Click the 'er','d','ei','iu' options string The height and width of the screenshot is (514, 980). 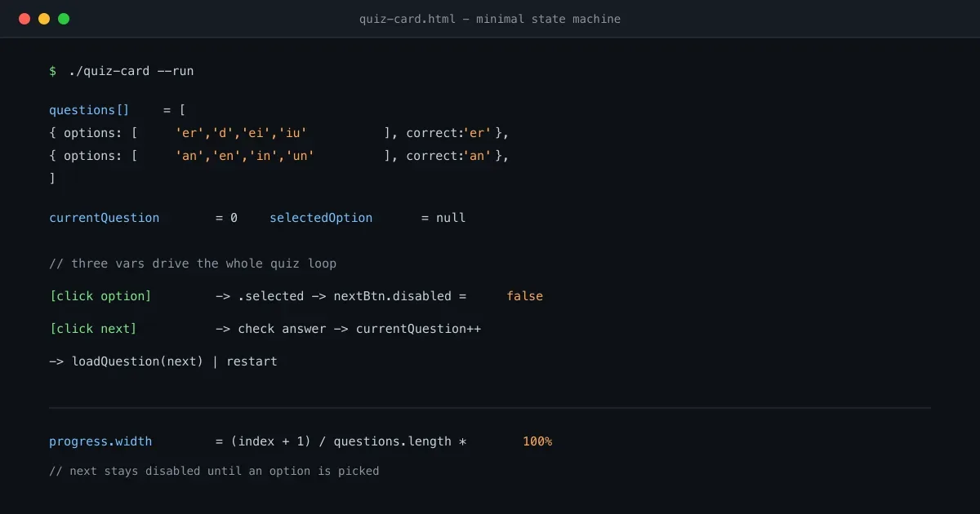(241, 133)
